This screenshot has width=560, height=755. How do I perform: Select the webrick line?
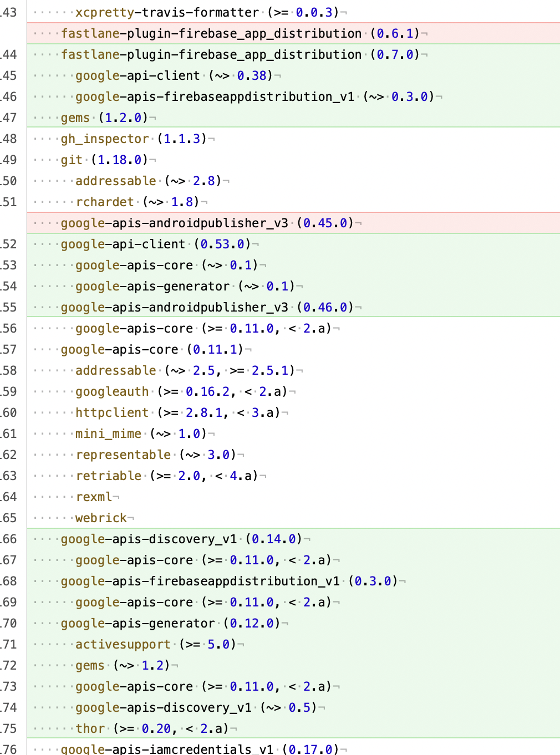(294, 518)
